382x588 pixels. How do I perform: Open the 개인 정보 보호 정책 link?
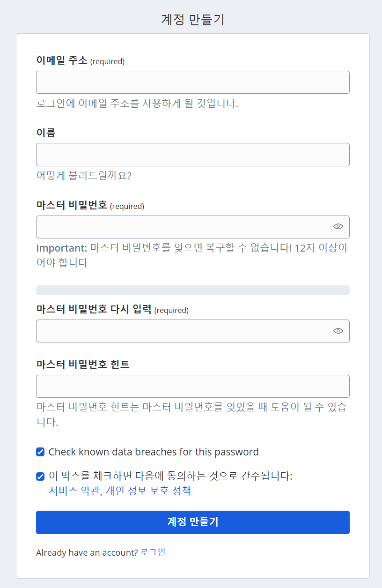(148, 491)
